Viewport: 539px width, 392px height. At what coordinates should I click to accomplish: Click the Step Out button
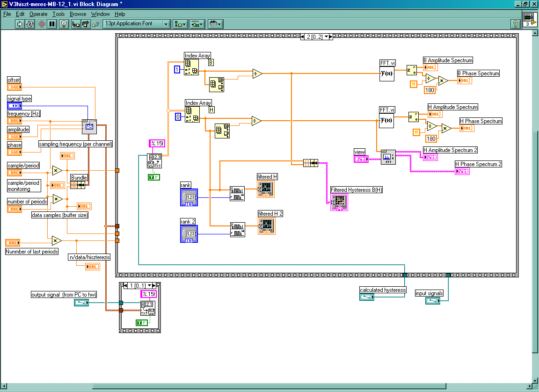96,24
